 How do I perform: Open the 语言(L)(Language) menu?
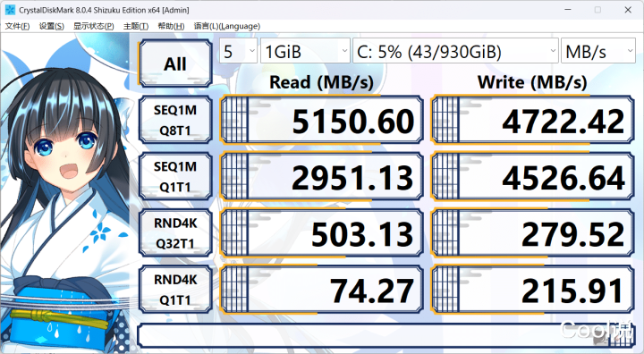226,26
